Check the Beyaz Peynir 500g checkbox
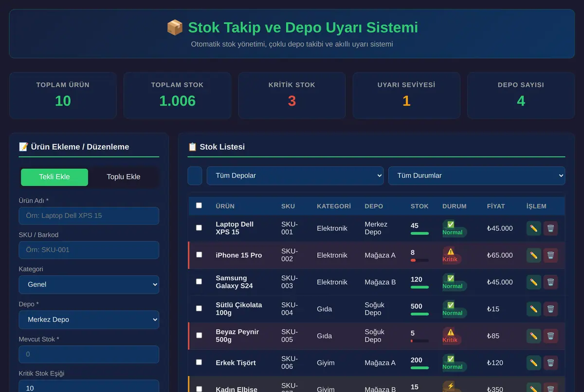 coord(199,335)
